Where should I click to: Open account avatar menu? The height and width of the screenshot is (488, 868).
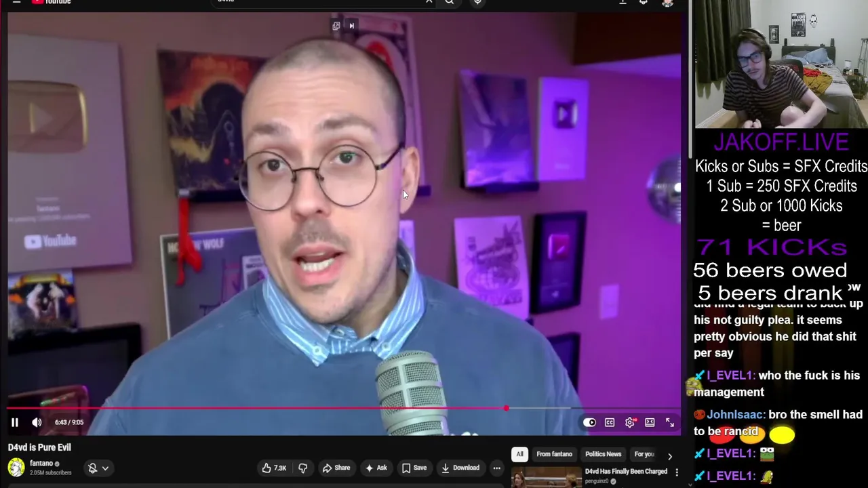pyautogui.click(x=668, y=3)
